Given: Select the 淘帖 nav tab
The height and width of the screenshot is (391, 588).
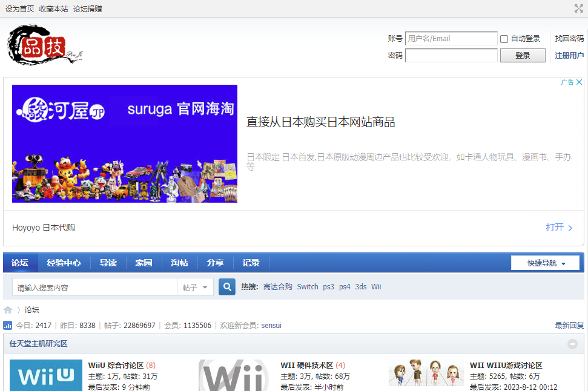Looking at the screenshot, I should click(x=179, y=263).
